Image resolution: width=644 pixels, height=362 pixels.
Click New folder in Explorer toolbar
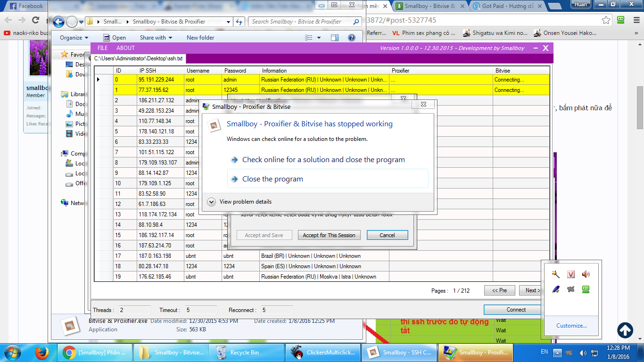[x=200, y=38]
